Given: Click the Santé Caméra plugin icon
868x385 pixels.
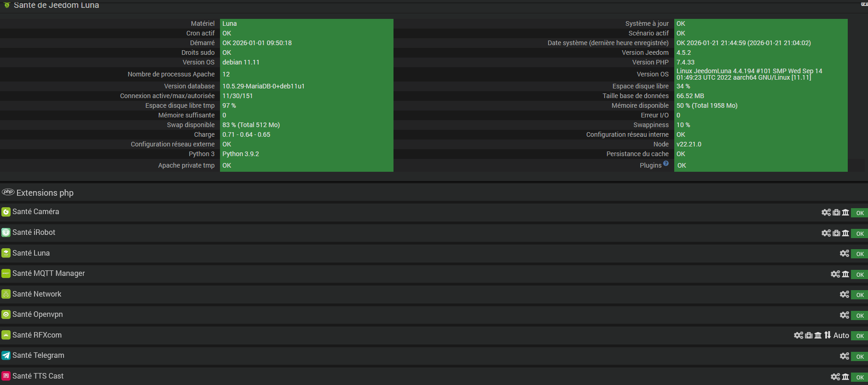Looking at the screenshot, I should [6, 212].
